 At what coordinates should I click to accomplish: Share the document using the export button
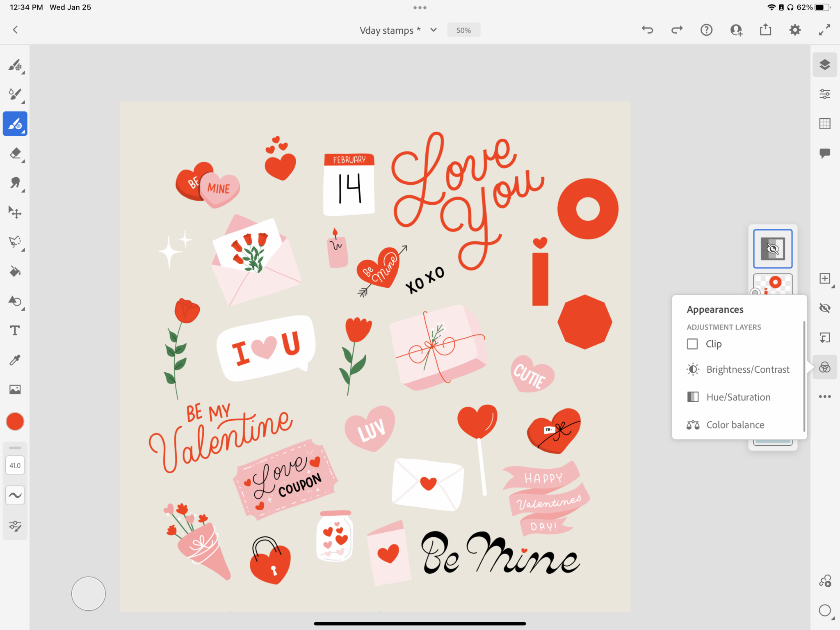tap(765, 30)
